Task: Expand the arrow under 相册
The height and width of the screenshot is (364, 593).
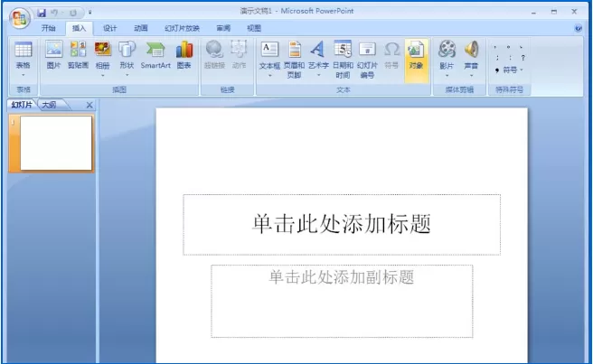Action: pyautogui.click(x=102, y=75)
